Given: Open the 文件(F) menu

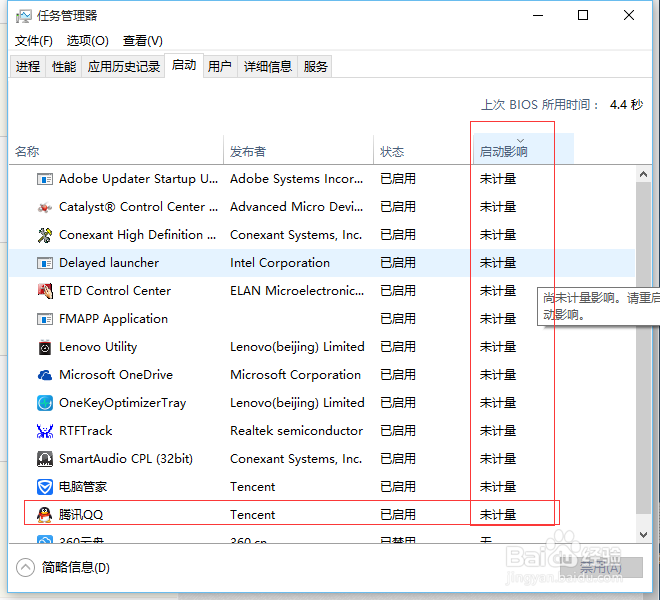Looking at the screenshot, I should point(34,41).
